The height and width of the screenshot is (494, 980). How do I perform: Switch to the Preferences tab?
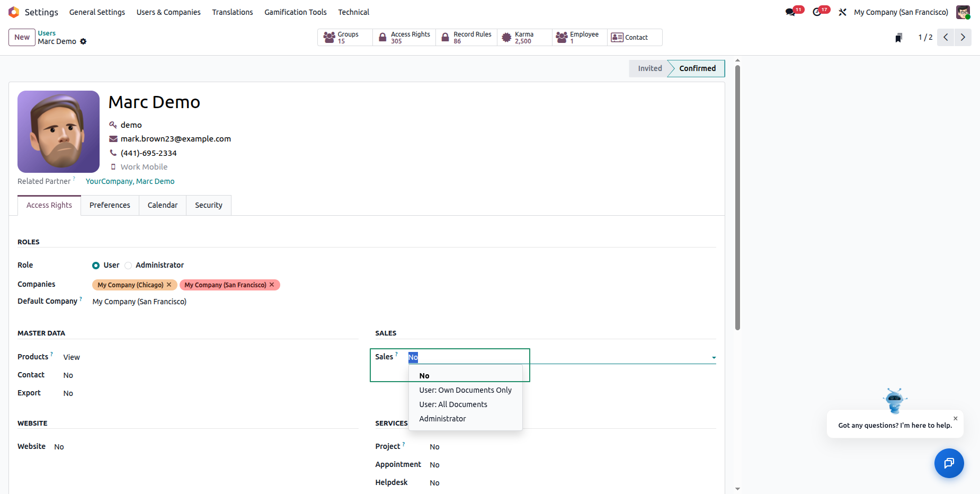coord(110,205)
